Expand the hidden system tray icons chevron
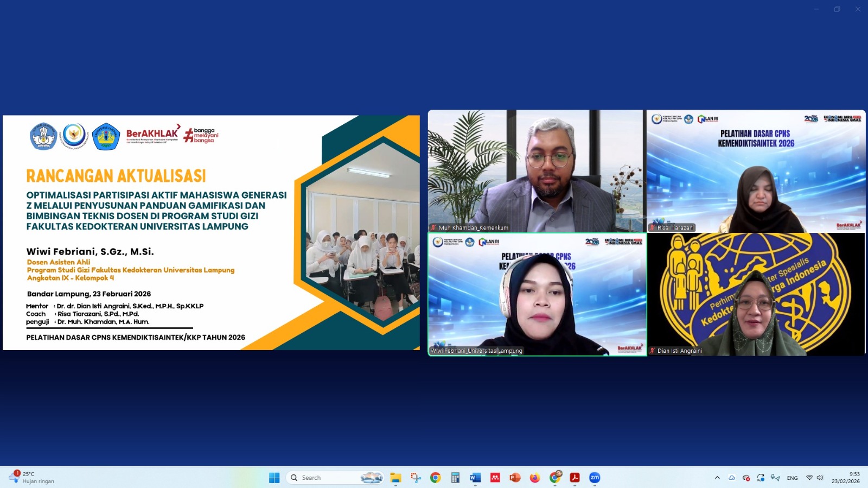The image size is (868, 488). (717, 478)
